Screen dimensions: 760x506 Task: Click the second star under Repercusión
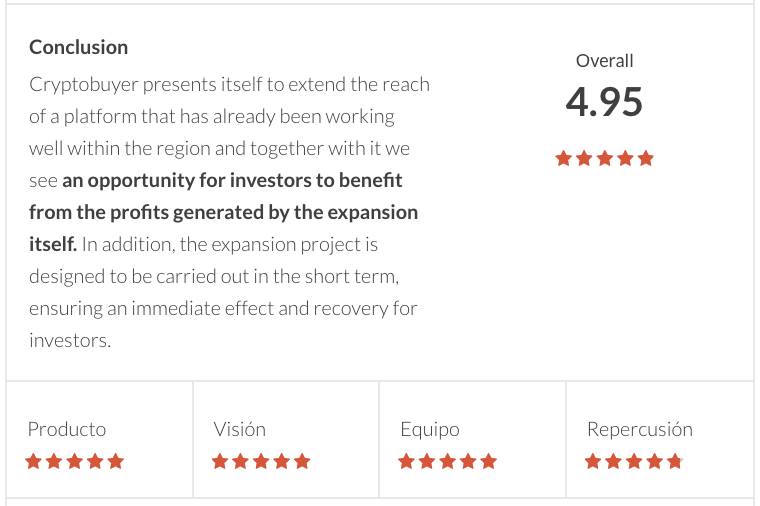tap(614, 461)
